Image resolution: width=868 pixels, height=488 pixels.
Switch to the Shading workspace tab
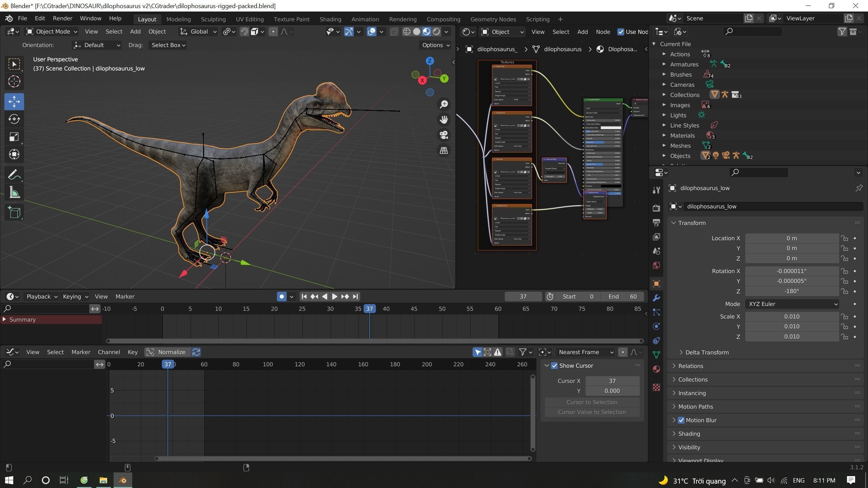pos(330,19)
